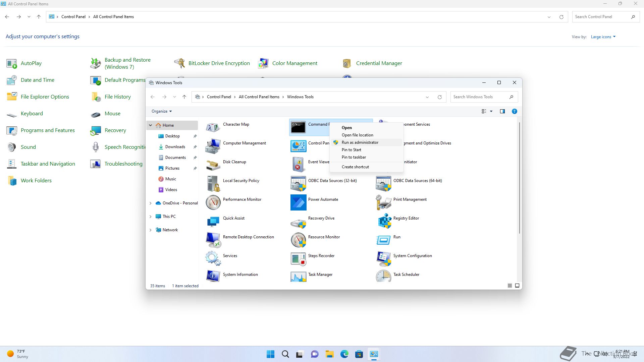Open Computer Management icon in Windows Tools
The height and width of the screenshot is (362, 644).
[x=213, y=146]
